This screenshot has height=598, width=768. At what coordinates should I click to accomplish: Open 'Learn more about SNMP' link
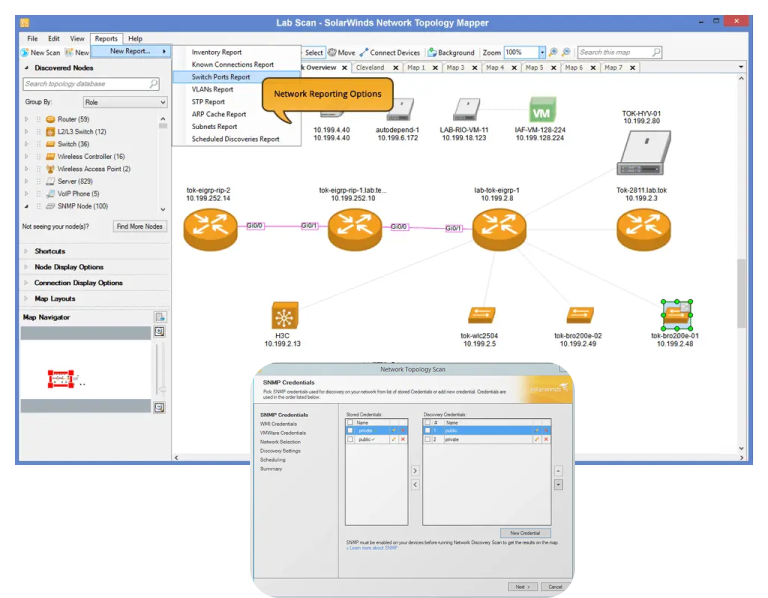[372, 548]
